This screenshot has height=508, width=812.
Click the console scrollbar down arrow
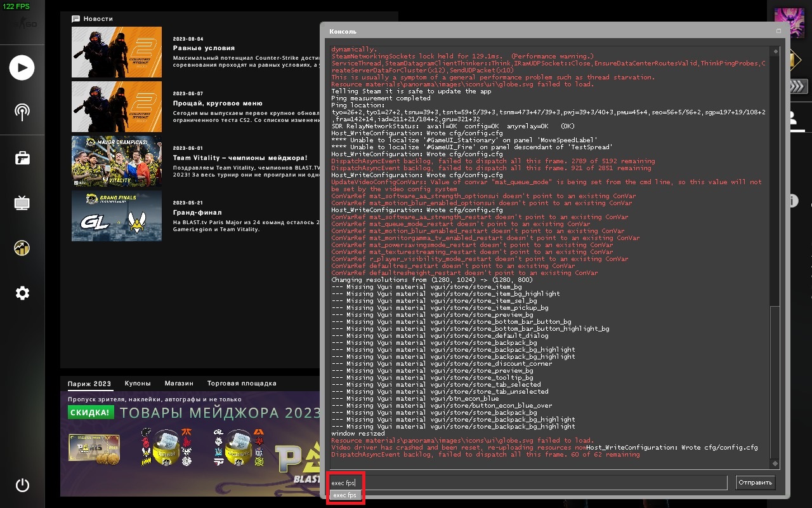tap(774, 464)
